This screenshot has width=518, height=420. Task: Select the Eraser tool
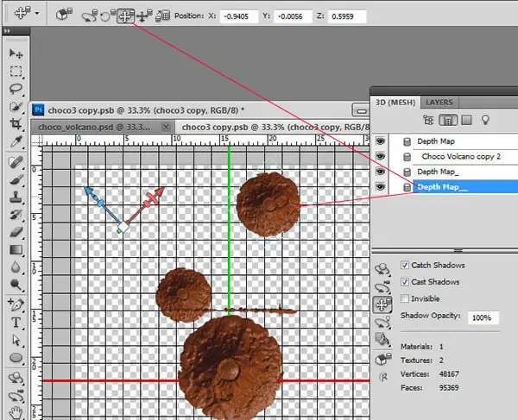click(16, 232)
